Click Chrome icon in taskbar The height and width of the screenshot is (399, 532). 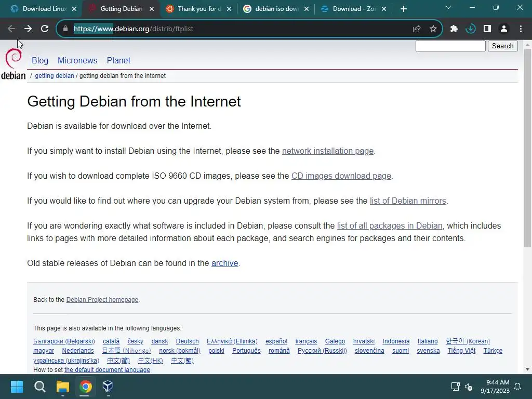[x=86, y=387]
